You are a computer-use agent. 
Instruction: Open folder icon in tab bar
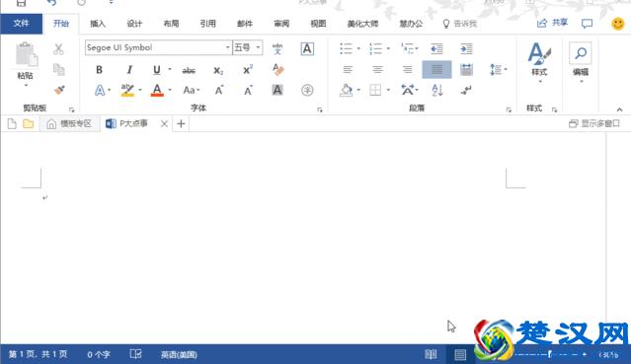(x=29, y=124)
